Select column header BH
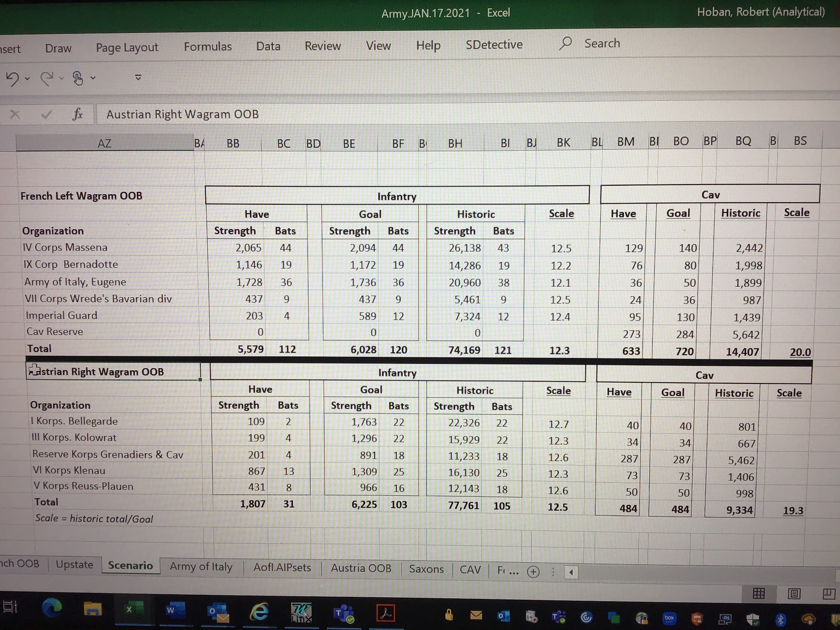The width and height of the screenshot is (840, 630). pos(455,143)
